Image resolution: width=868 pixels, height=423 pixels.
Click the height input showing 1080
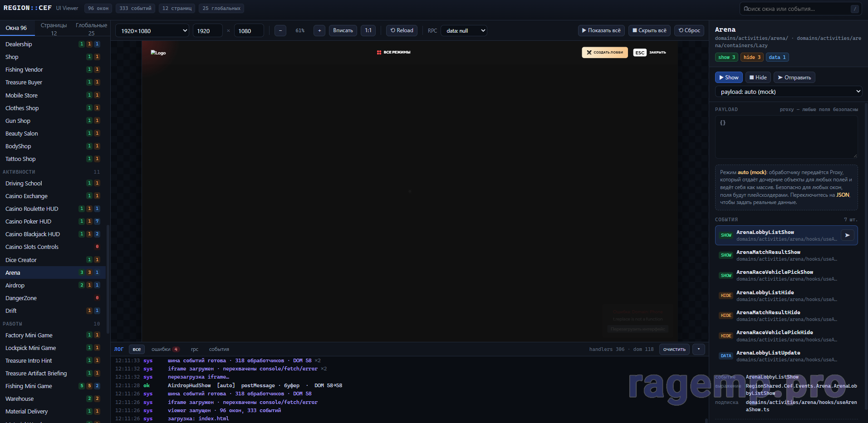tap(249, 31)
